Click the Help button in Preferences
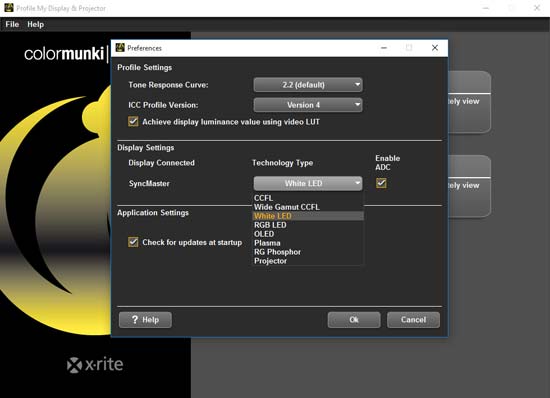Screen dimensions: 550x398 pos(145,320)
